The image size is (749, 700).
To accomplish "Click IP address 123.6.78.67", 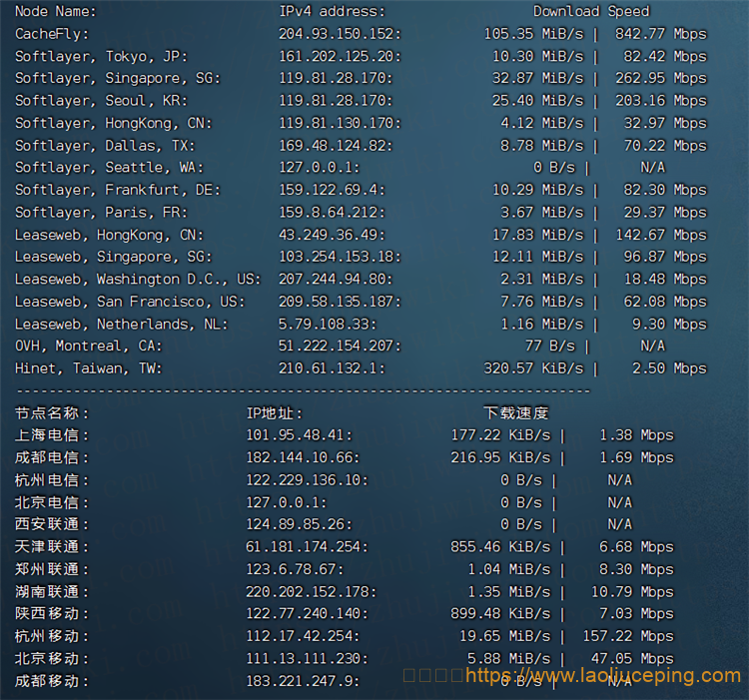I will 295,569.
